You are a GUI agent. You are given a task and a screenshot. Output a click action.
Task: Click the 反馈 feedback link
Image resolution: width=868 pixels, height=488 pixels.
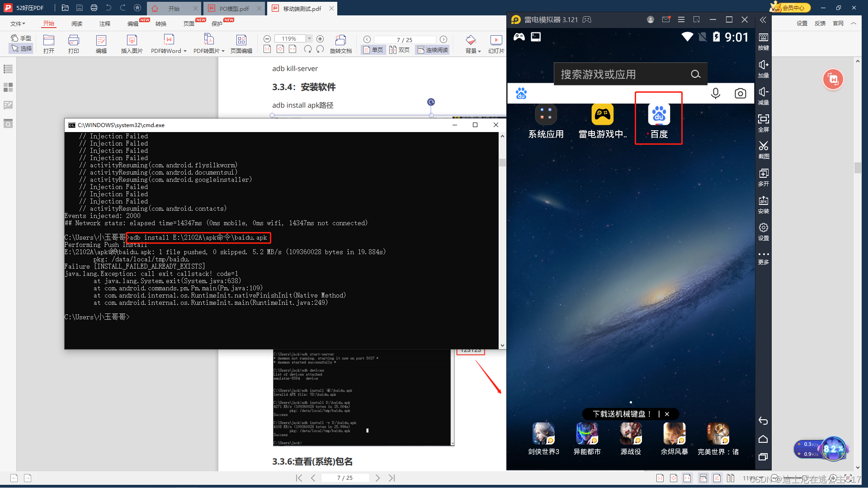820,24
